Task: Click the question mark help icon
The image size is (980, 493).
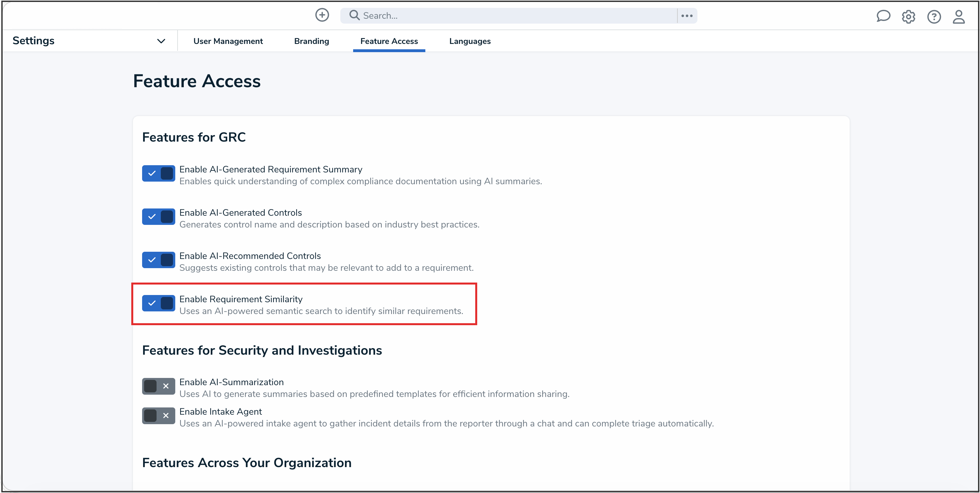Action: coord(934,17)
